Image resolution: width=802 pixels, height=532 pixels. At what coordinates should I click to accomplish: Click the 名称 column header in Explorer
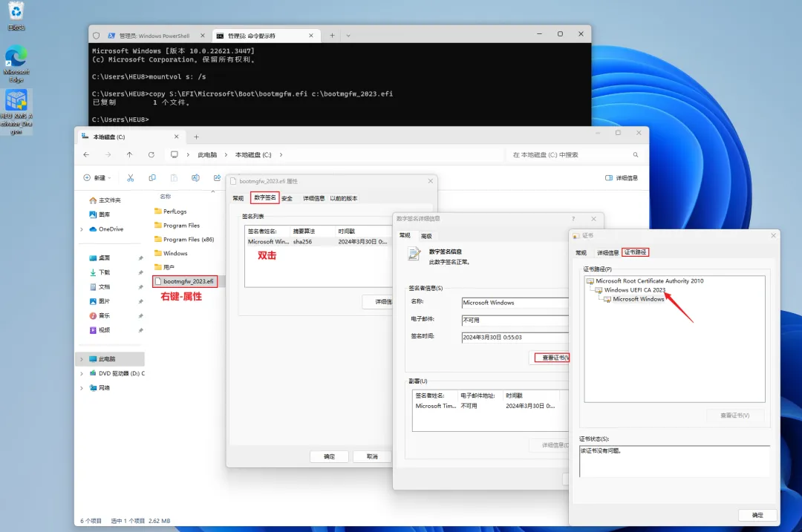point(166,197)
